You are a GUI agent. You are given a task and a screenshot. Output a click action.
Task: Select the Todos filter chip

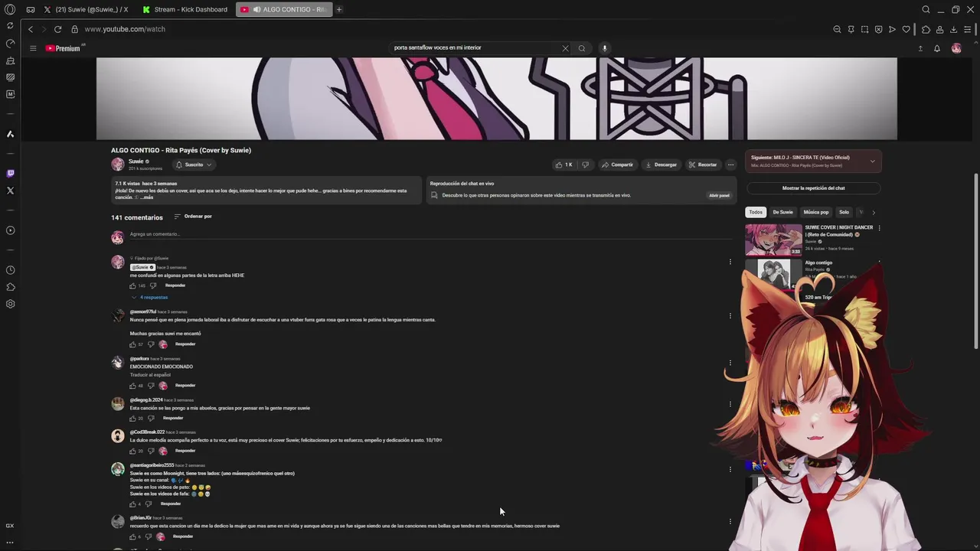coord(756,212)
